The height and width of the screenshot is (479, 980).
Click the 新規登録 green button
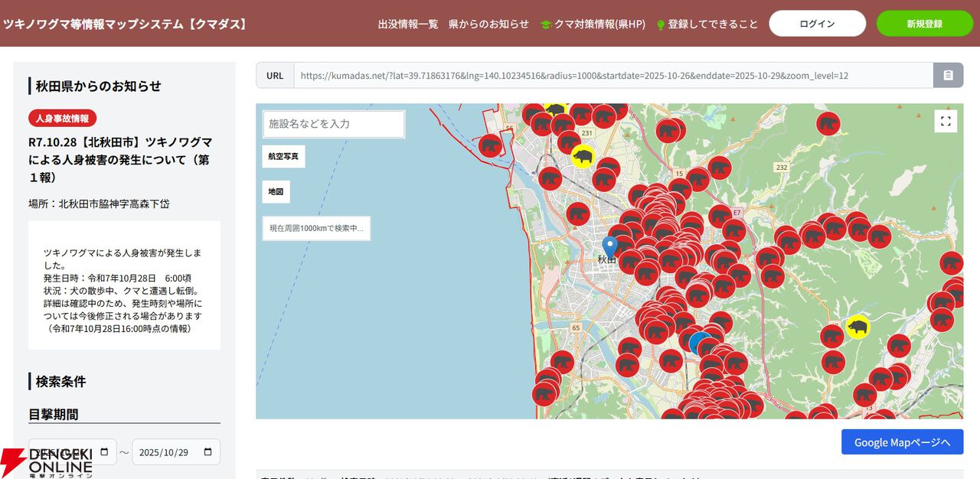pos(924,24)
